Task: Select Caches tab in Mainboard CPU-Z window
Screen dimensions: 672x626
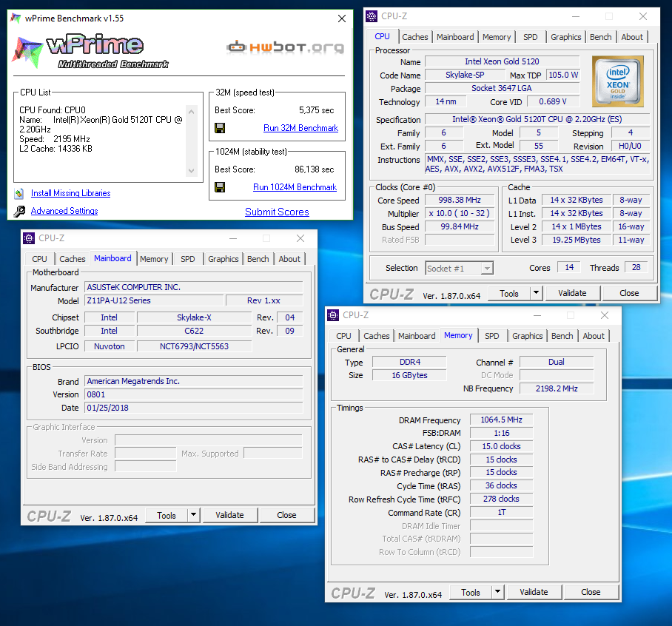Action: click(x=72, y=259)
